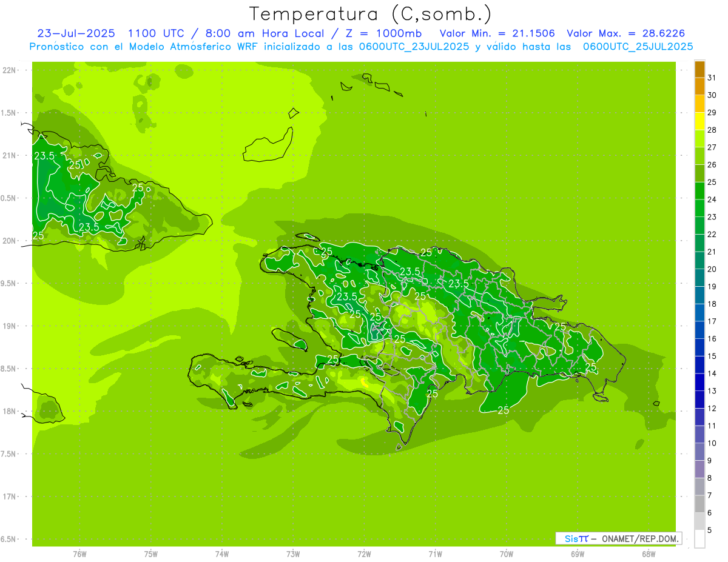The height and width of the screenshot is (562, 728).
Task: Click the 20 label on color scale
Action: (712, 269)
